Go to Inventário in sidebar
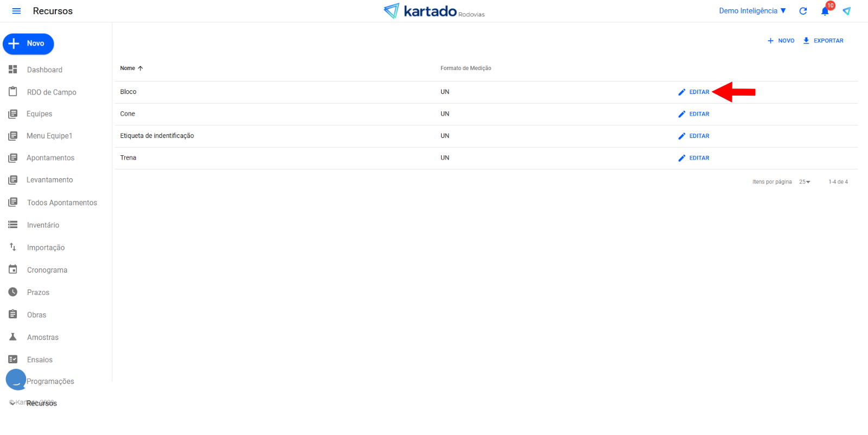The height and width of the screenshot is (435, 868). pos(43,225)
